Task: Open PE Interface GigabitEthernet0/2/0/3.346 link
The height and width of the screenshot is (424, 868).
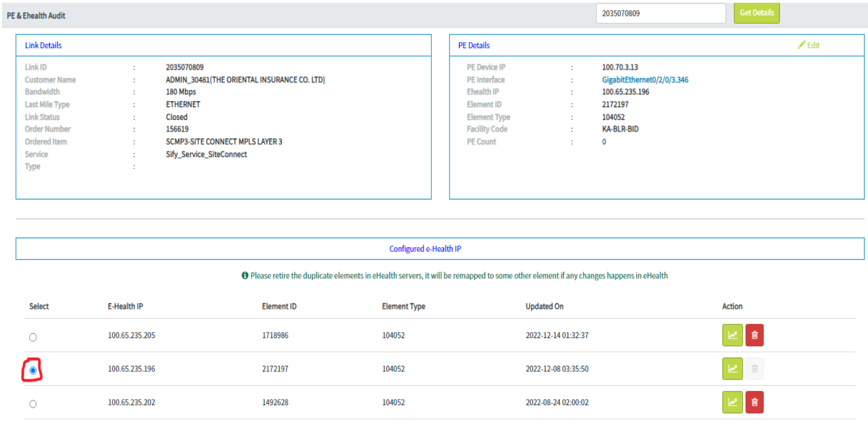Action: (645, 80)
